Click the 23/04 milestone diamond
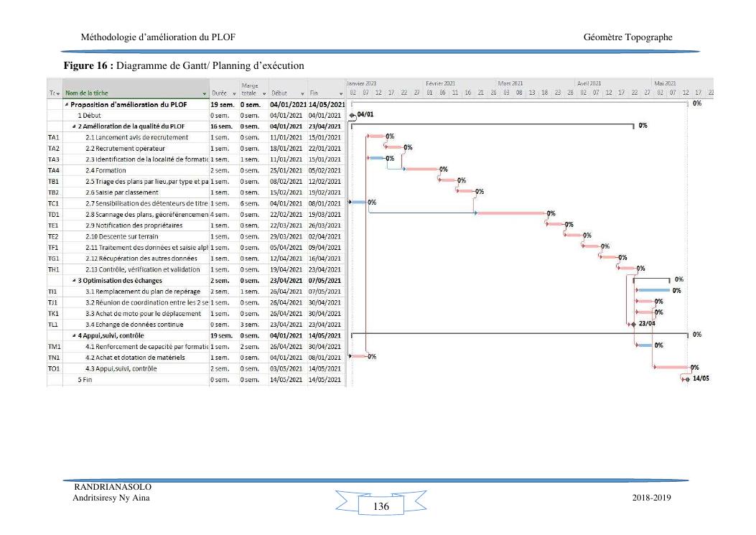756x535 pixels. 632,324
